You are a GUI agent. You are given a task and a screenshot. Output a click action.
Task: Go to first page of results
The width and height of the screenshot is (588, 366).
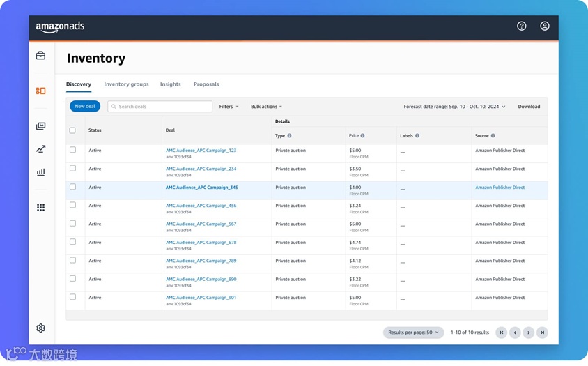(502, 333)
